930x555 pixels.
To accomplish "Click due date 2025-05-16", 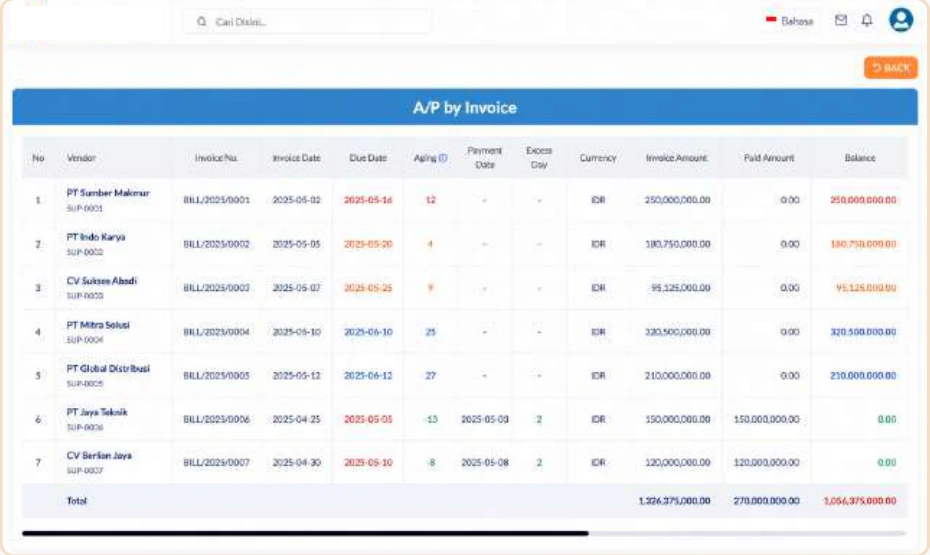I will pos(368,200).
